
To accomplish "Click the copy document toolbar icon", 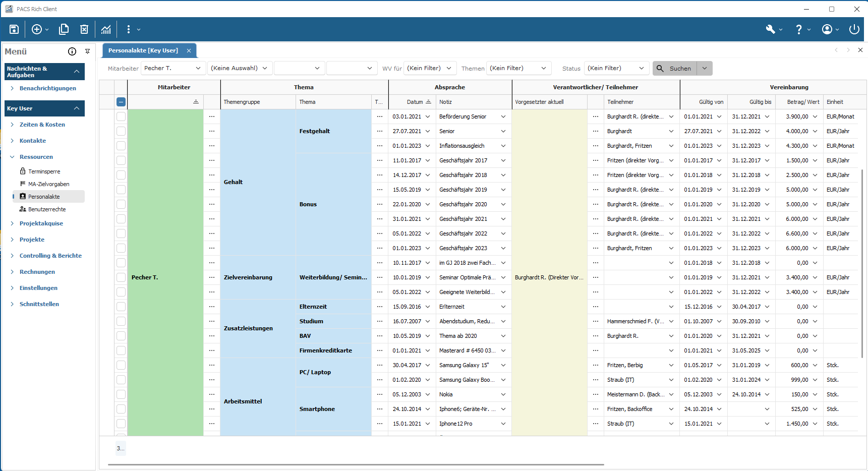I will 64,29.
